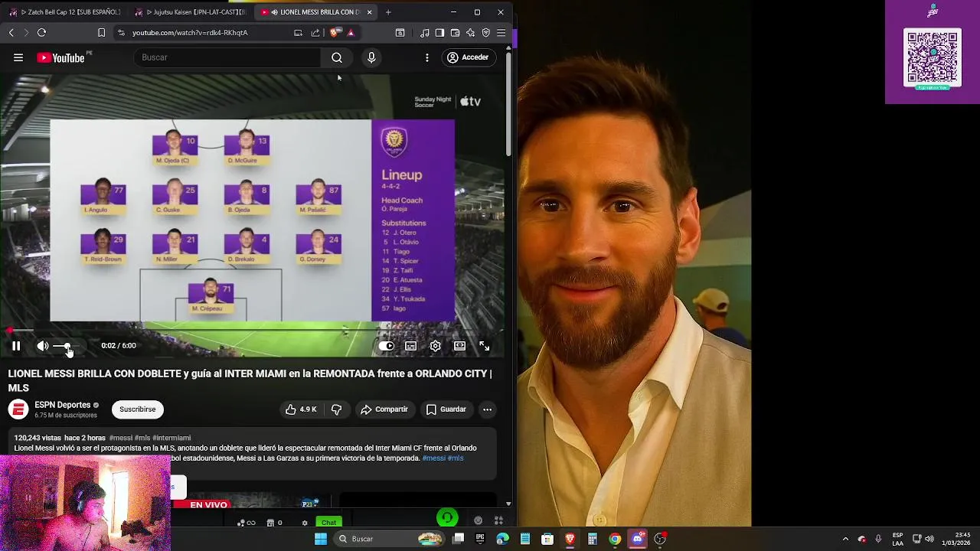This screenshot has height=551, width=980.
Task: Open more actions ellipsis below video
Action: [x=487, y=409]
